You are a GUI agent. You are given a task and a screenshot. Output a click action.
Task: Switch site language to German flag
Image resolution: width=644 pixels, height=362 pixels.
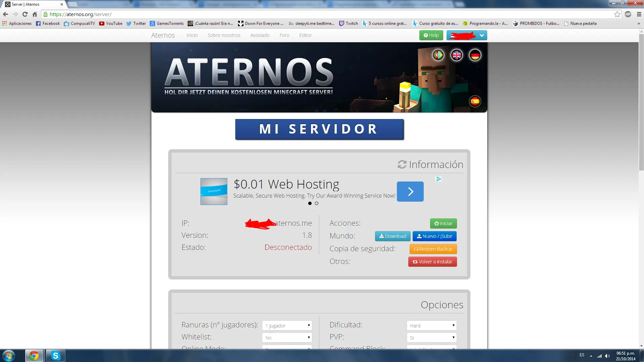click(475, 55)
